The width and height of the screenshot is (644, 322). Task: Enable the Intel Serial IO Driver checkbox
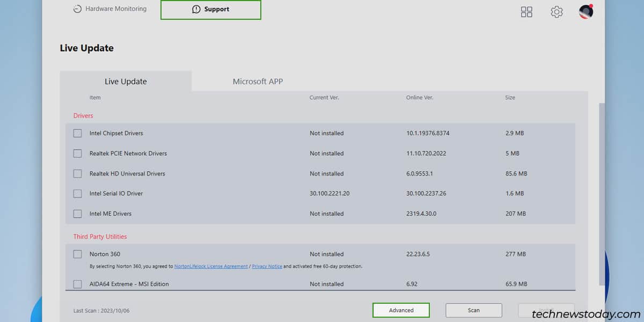point(78,193)
